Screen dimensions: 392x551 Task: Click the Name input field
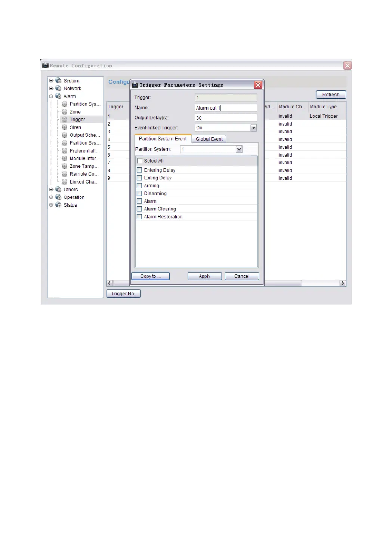226,108
